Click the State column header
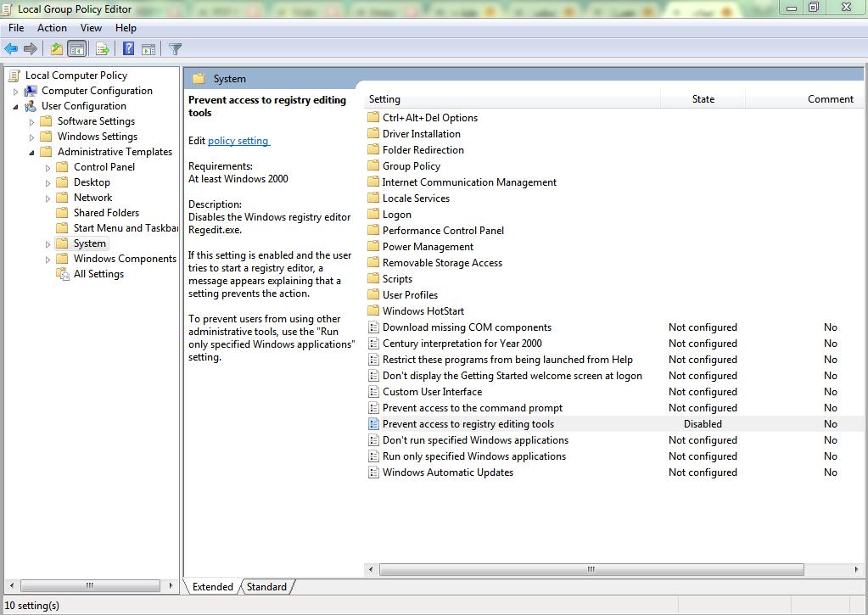 coord(703,99)
